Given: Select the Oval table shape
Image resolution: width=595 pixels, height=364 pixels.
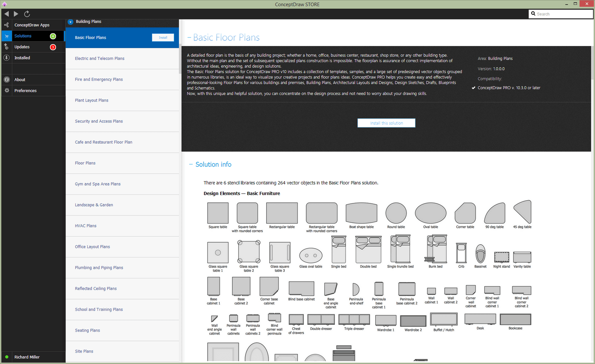Looking at the screenshot, I should pos(431,213).
